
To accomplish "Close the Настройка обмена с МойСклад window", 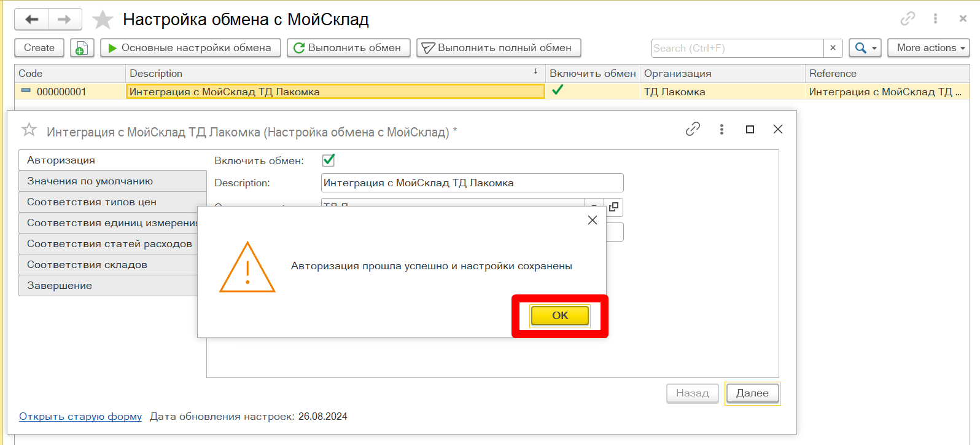I will point(963,18).
